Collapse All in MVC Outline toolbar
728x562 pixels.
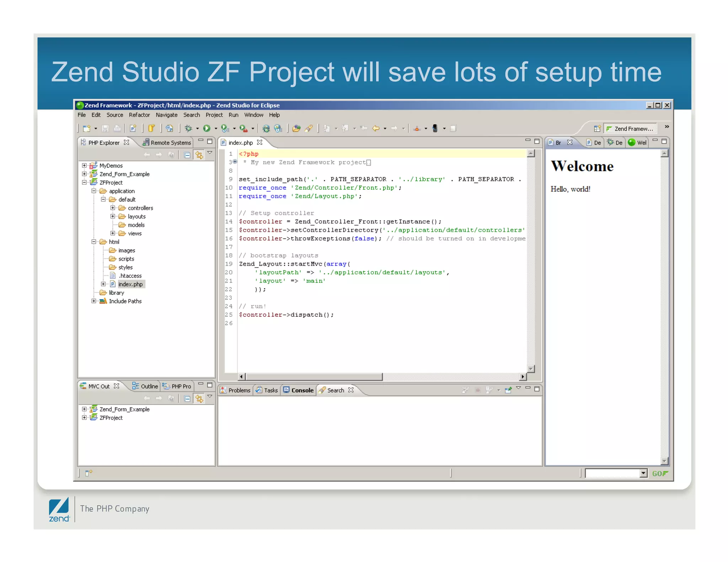click(x=187, y=399)
